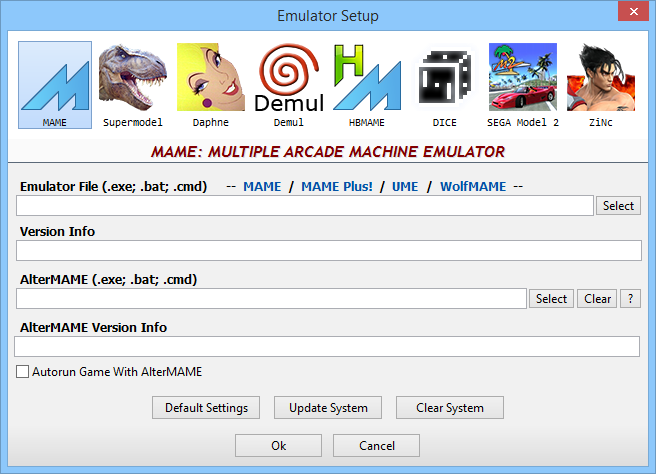Focus the Version Info input field

[x=329, y=251]
